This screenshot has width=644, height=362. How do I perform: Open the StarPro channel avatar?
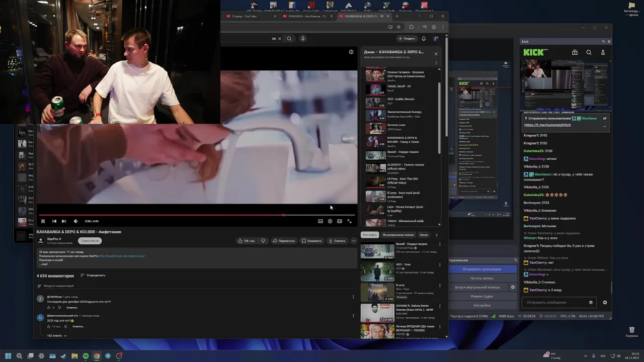[x=41, y=241]
